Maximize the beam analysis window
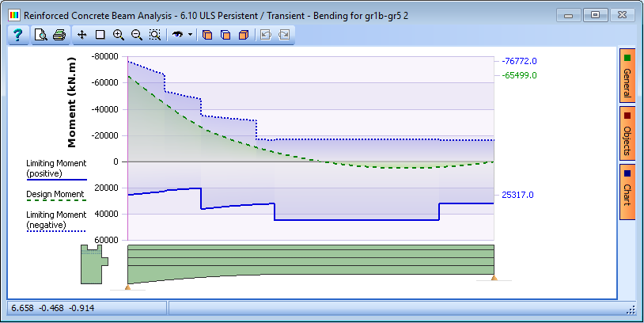 pyautogui.click(x=595, y=16)
